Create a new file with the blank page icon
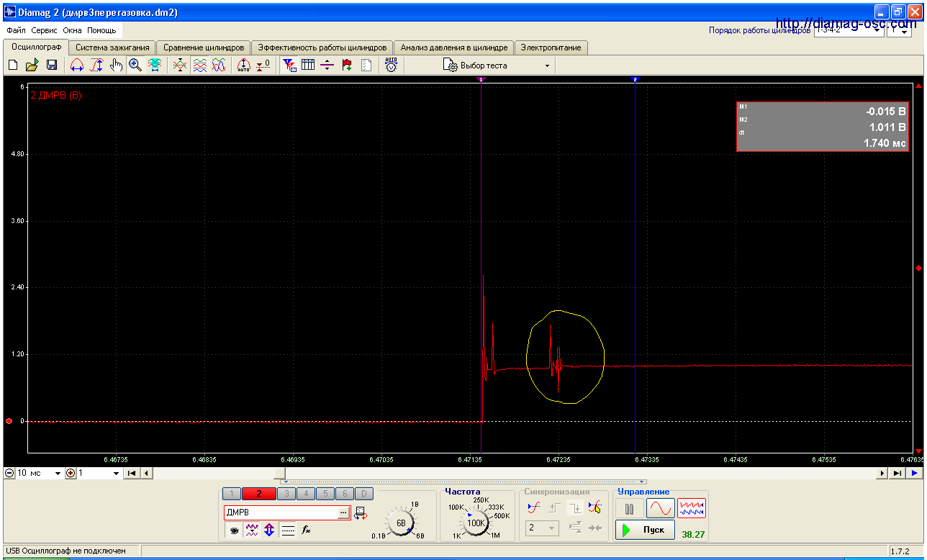The image size is (927, 560). (13, 66)
